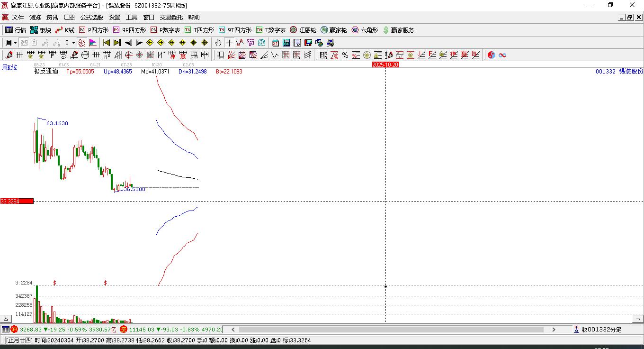This screenshot has height=349, width=644.
Task: Click the horizontal scrollbar right arrow
Action: pos(554,330)
